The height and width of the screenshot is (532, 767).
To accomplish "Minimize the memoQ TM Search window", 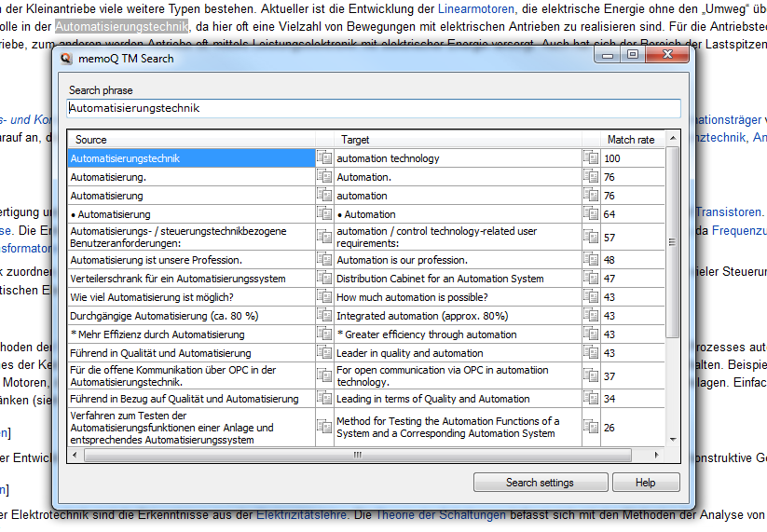I will 608,54.
